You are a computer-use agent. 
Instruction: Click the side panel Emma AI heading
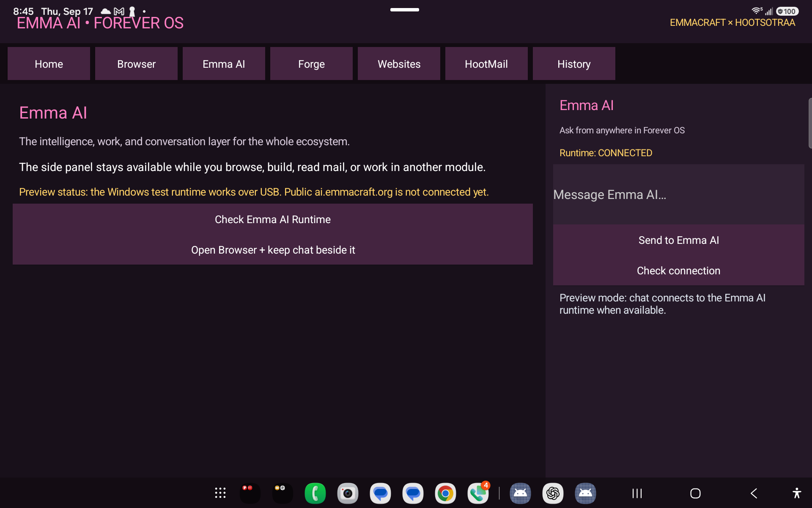click(587, 105)
